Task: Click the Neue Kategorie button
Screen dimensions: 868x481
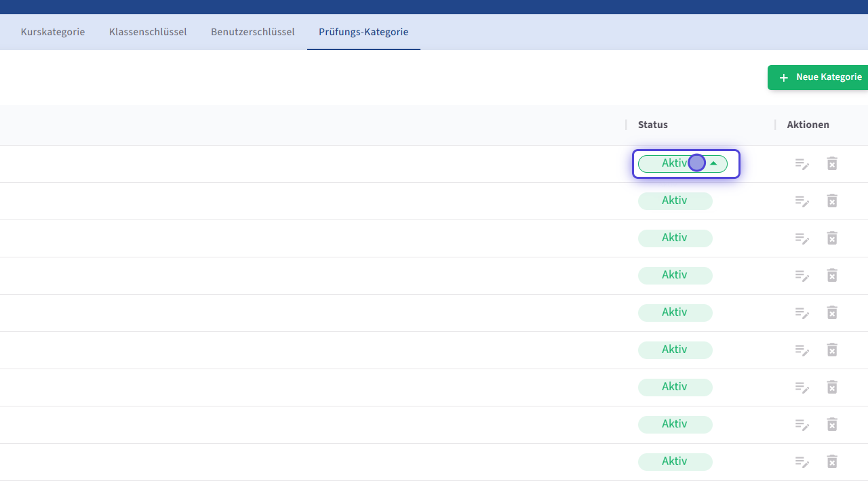Action: [x=820, y=77]
